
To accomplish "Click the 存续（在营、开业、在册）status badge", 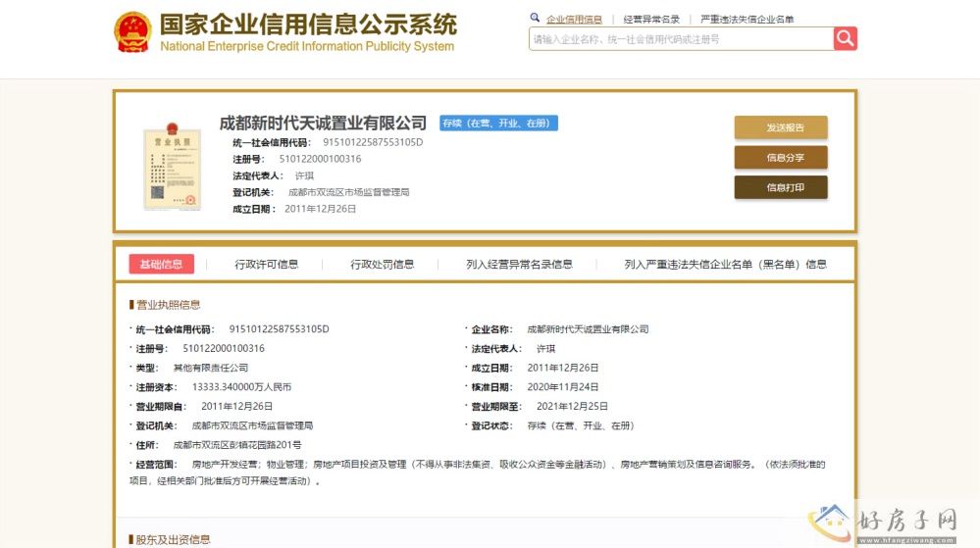I will [x=498, y=124].
